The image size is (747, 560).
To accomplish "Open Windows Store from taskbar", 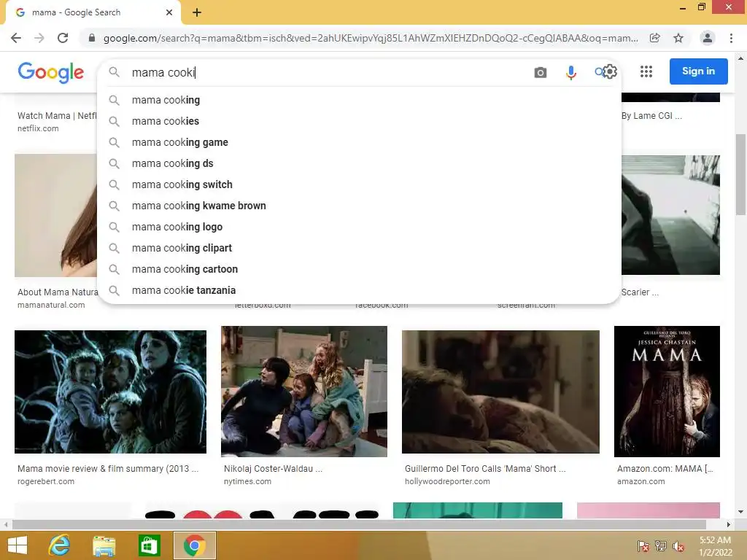I will pos(149,545).
